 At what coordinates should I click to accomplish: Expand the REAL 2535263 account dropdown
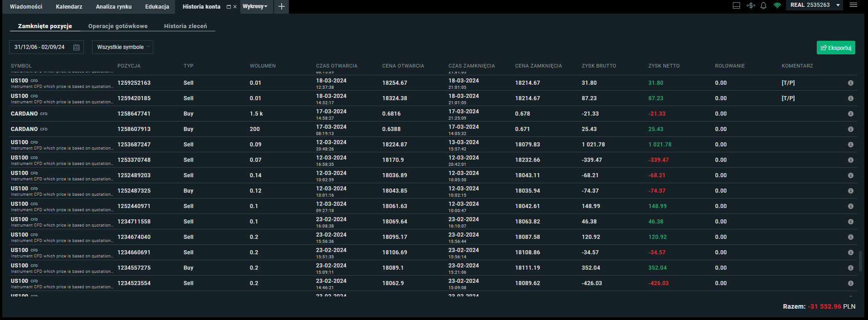coord(838,5)
